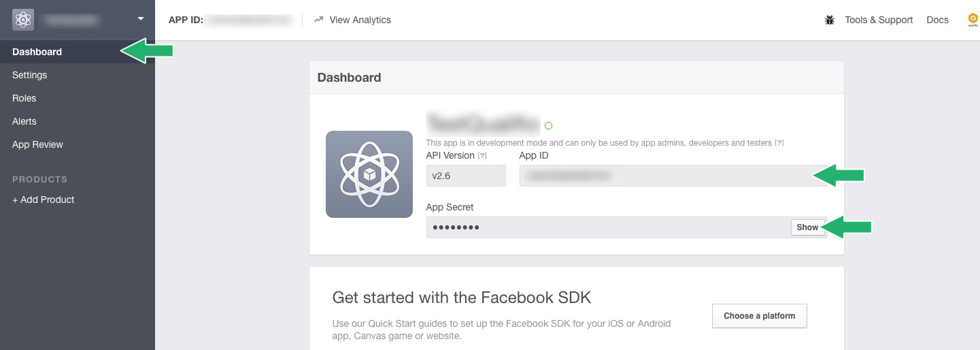Select the App ID field in the Dashboard card
The image size is (980, 350).
[x=666, y=176]
